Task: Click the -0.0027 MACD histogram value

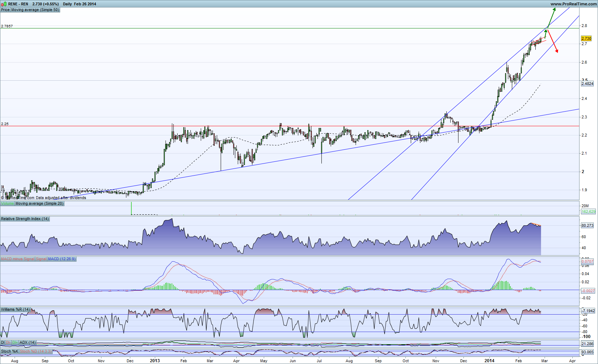Action: pos(588,291)
